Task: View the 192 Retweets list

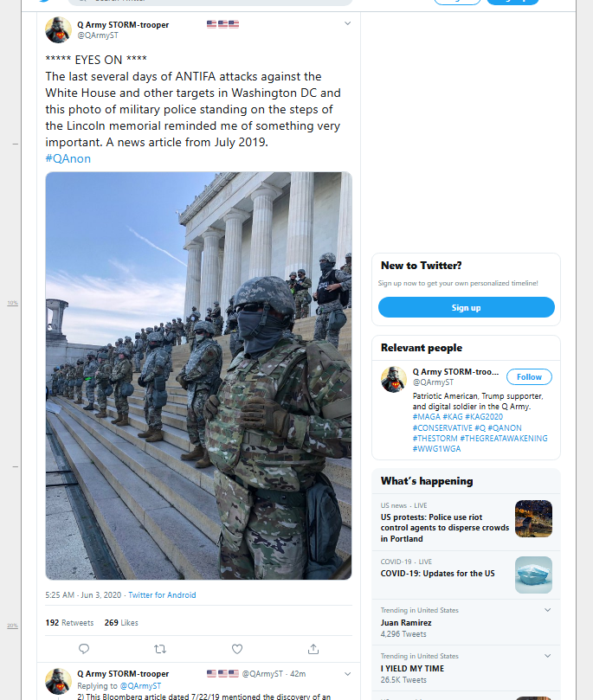Action: [x=69, y=622]
